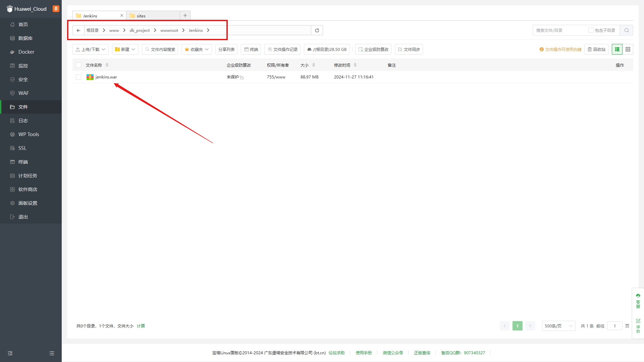Viewport: 644px width, 362px height.
Task: Open the Docker sidebar item
Action: pos(26,52)
